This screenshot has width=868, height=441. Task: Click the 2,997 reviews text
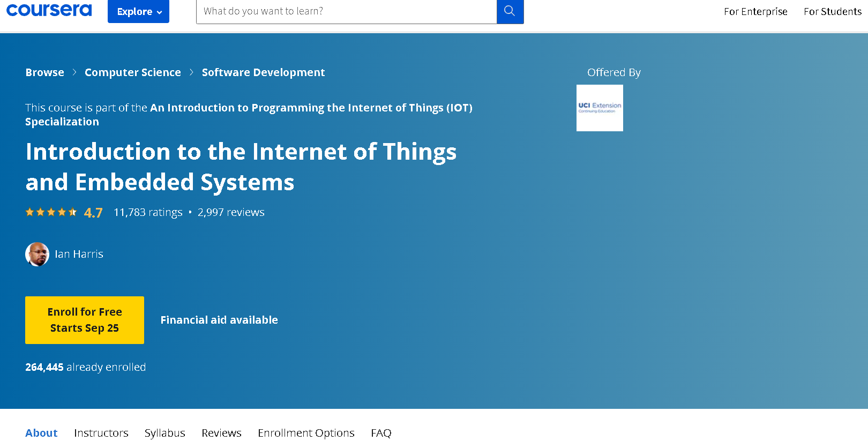coord(231,212)
